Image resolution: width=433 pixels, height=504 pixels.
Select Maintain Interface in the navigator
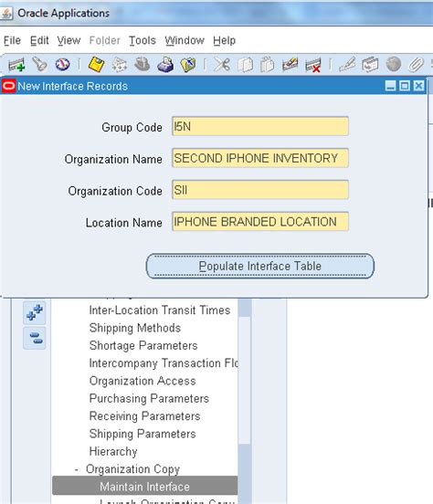[144, 487]
